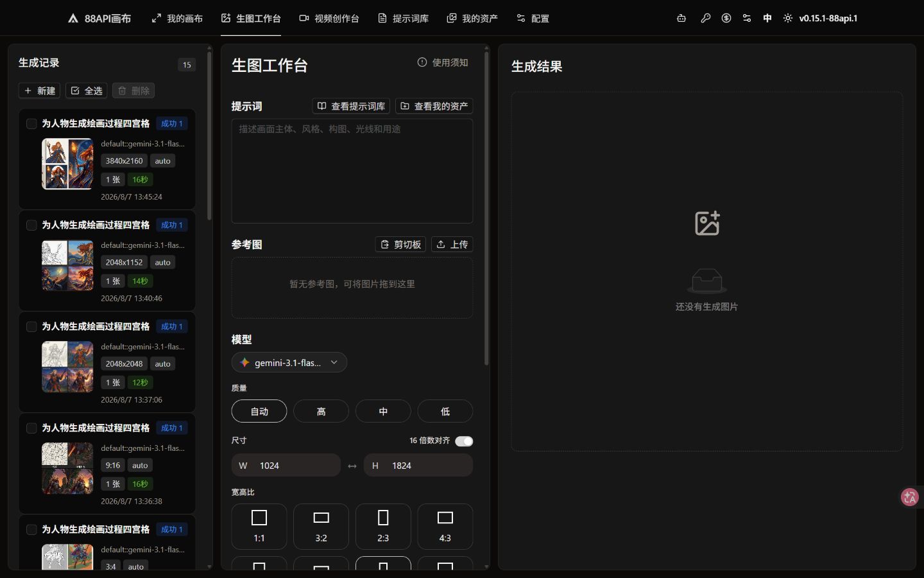Check the record dated 13:37:06
The height and width of the screenshot is (578, 924).
click(x=31, y=326)
